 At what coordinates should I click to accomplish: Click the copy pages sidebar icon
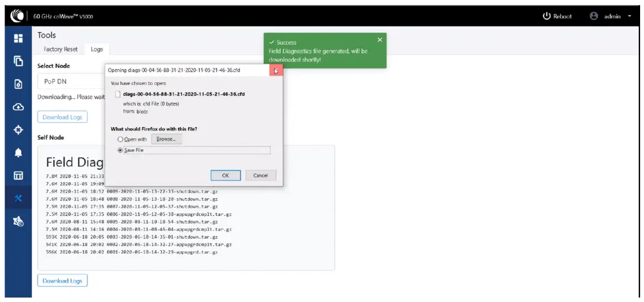coord(18,61)
